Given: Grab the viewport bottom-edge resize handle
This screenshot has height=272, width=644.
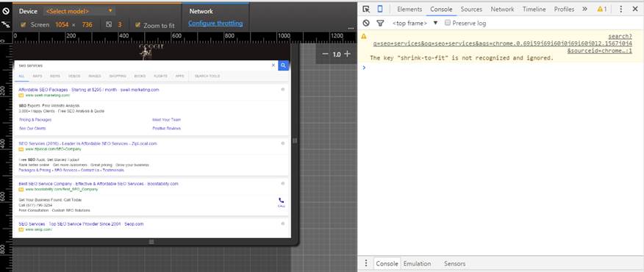Looking at the screenshot, I should pos(151,242).
